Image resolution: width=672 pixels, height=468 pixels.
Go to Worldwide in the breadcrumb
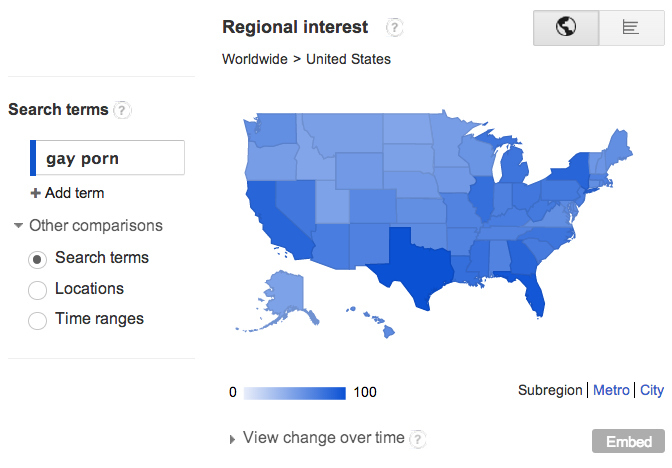255,59
